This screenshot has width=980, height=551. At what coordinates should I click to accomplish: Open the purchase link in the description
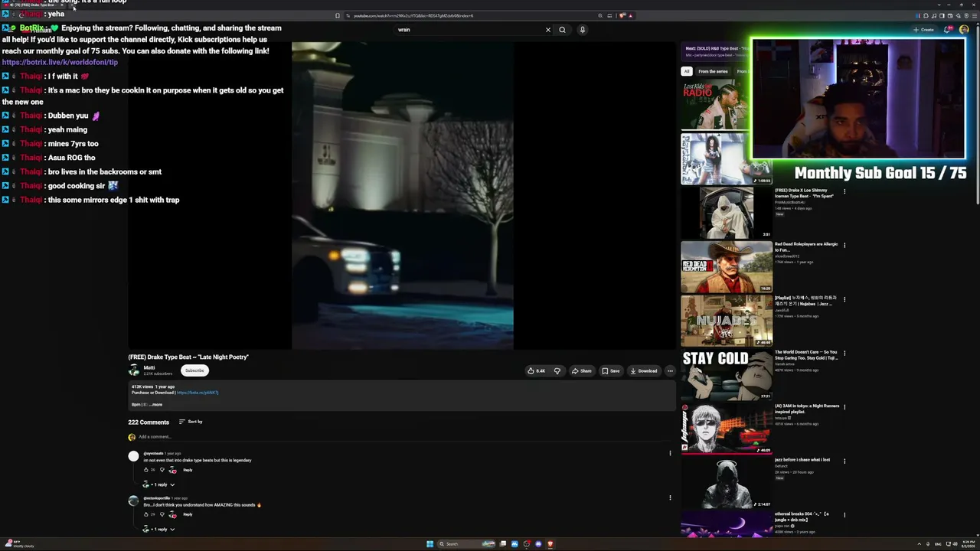(x=198, y=393)
